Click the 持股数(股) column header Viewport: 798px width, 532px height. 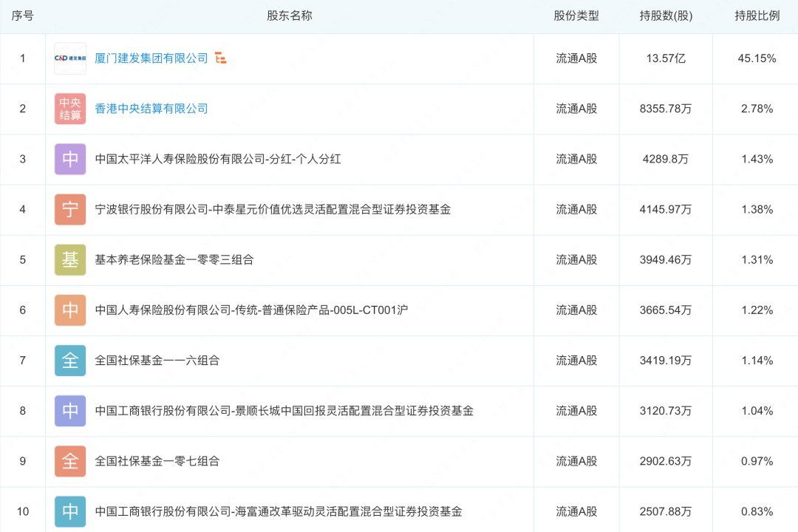666,16
